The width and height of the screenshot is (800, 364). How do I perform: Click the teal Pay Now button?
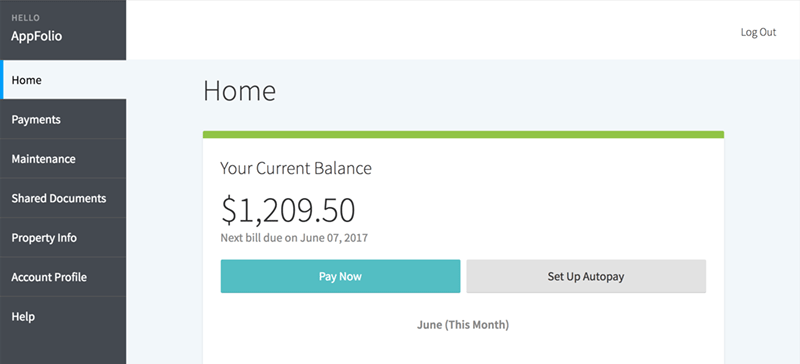click(340, 276)
